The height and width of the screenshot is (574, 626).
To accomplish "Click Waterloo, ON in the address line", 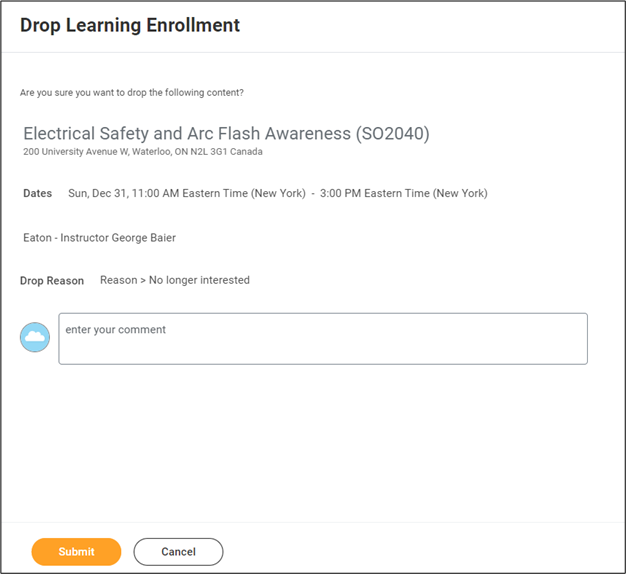I will click(x=162, y=152).
